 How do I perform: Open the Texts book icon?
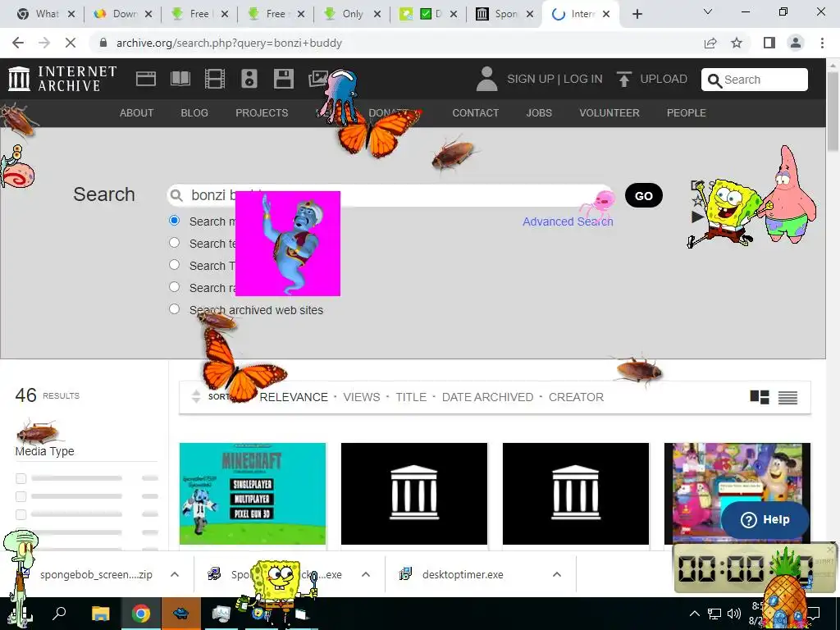180,79
